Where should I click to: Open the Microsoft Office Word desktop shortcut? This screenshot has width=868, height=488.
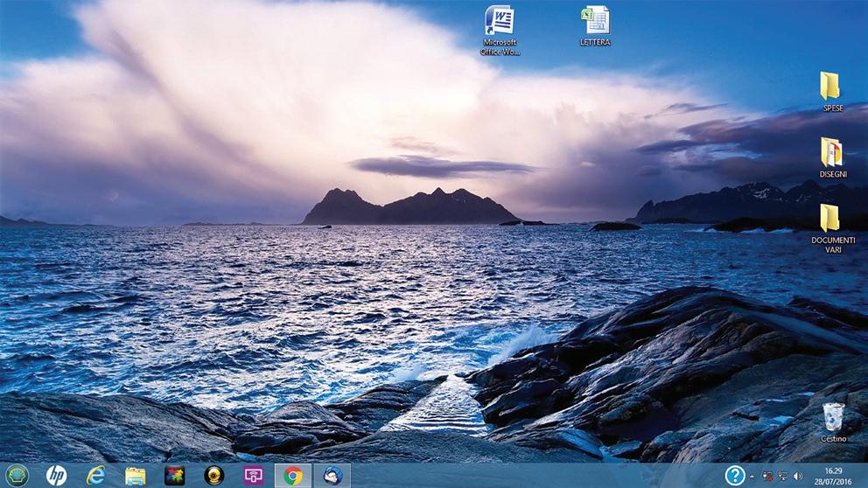click(500, 31)
